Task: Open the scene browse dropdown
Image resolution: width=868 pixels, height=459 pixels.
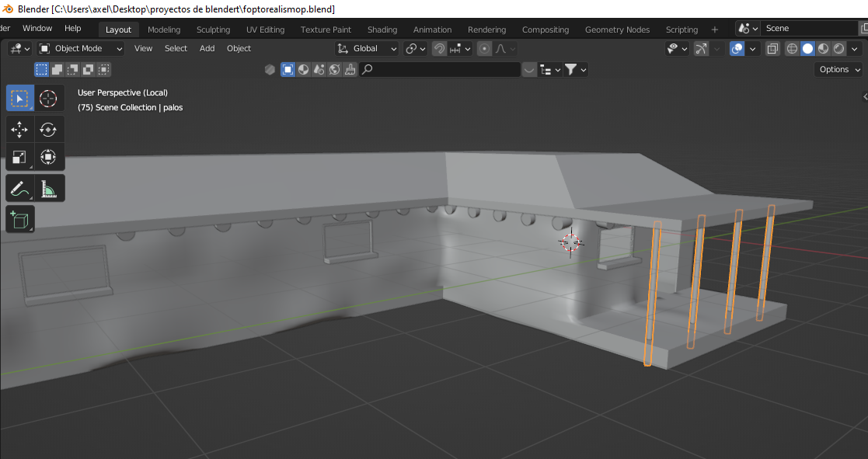Action: (x=748, y=28)
